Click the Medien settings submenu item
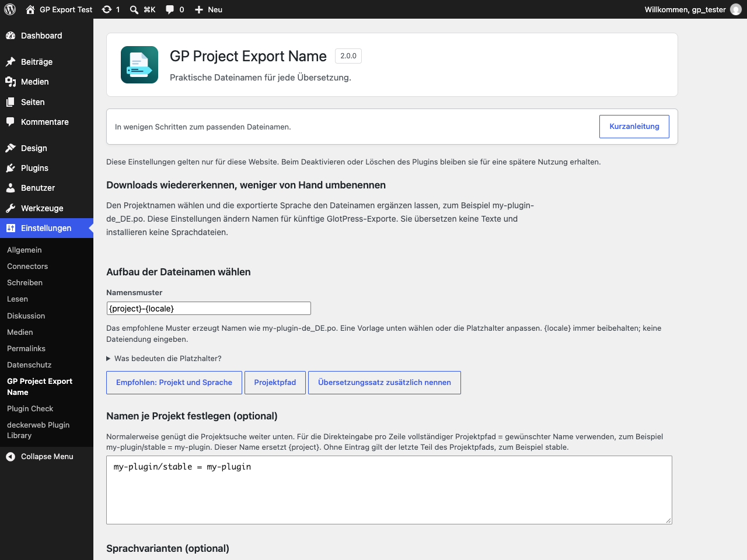The image size is (747, 560). (x=20, y=332)
